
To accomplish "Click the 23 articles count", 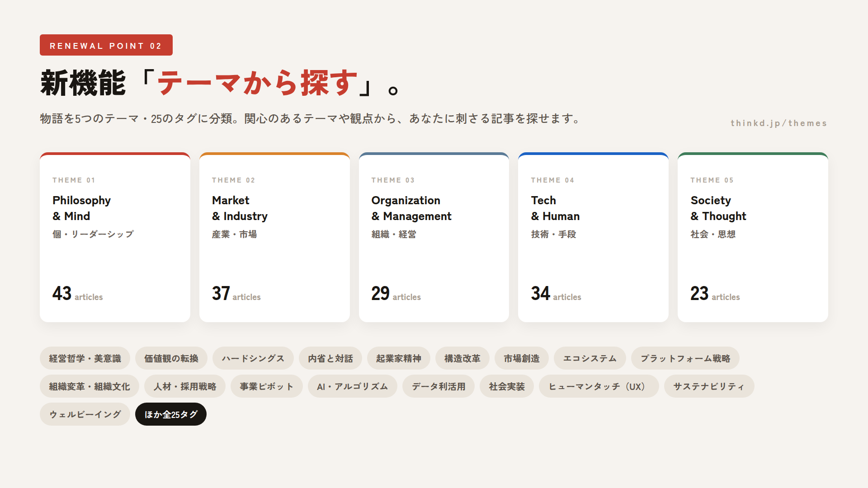I will [715, 294].
